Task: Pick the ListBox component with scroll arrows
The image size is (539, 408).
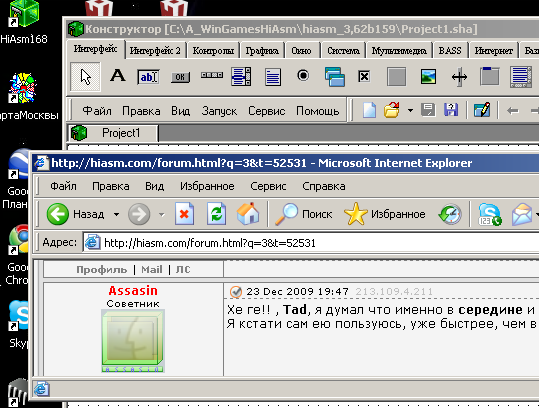Action: (241, 76)
